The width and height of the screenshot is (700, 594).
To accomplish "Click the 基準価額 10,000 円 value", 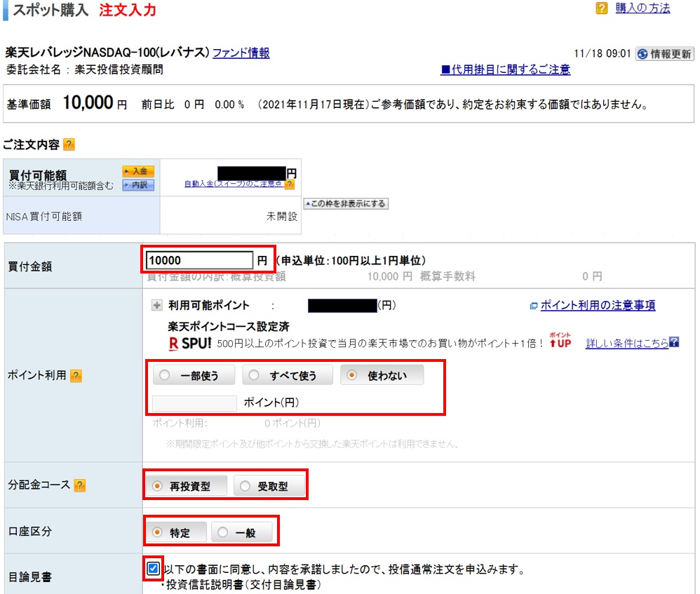I will click(x=95, y=103).
